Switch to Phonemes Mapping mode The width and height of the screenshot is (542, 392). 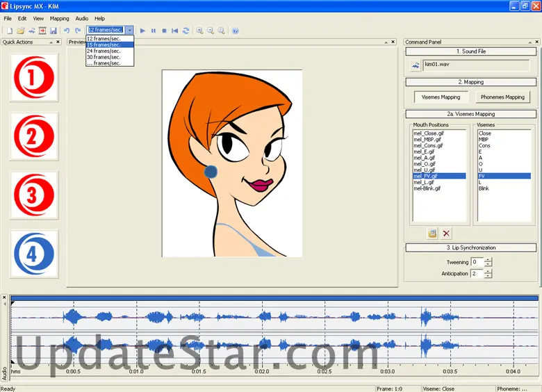[502, 97]
